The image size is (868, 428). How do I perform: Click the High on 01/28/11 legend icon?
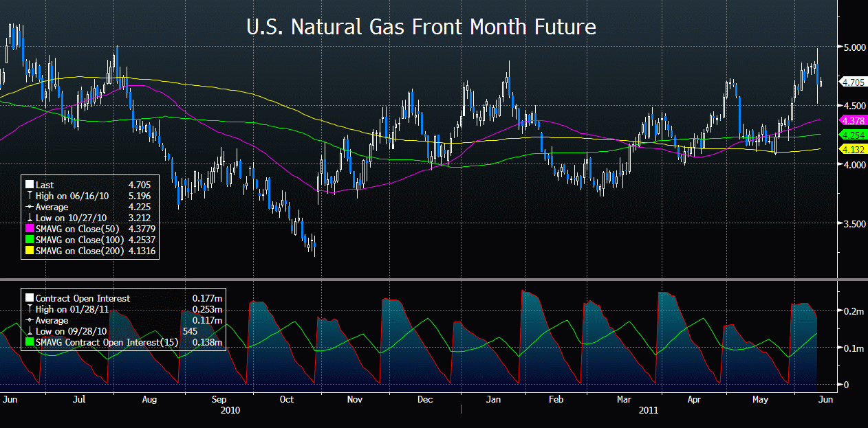click(29, 309)
